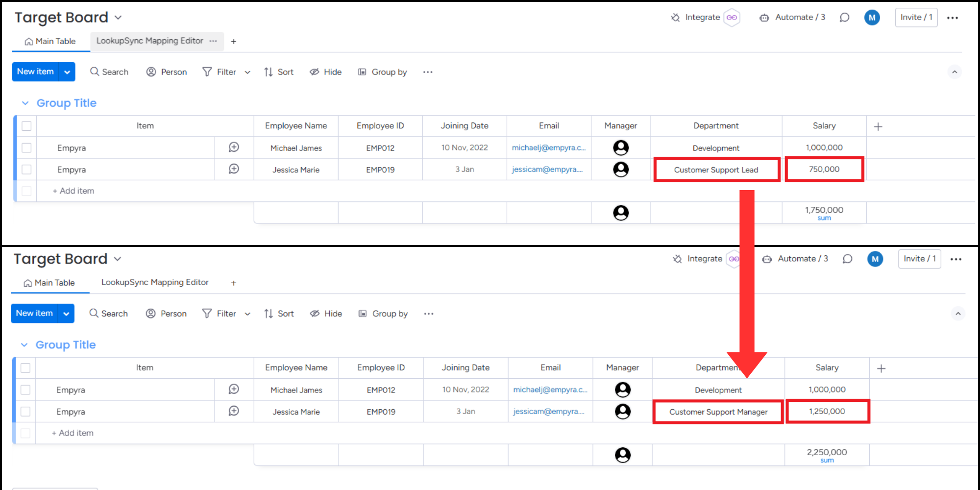Image resolution: width=980 pixels, height=490 pixels.
Task: Open Search in the upper board toolbar
Action: [x=109, y=72]
